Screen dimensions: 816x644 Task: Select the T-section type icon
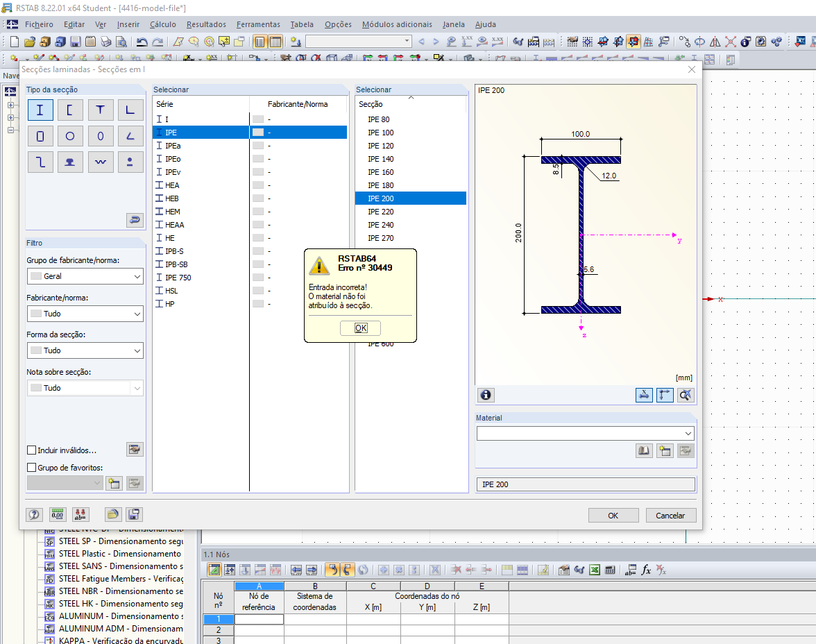pos(101,110)
